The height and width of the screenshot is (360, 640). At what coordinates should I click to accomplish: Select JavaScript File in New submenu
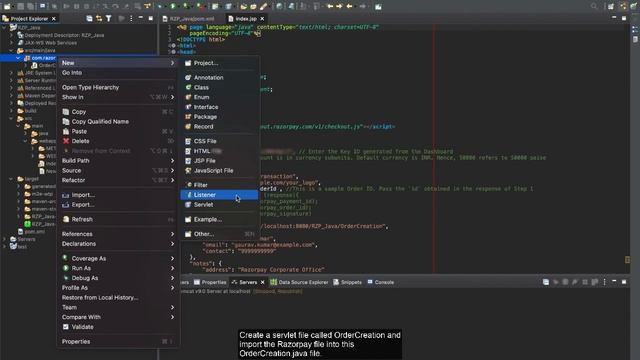click(219, 171)
